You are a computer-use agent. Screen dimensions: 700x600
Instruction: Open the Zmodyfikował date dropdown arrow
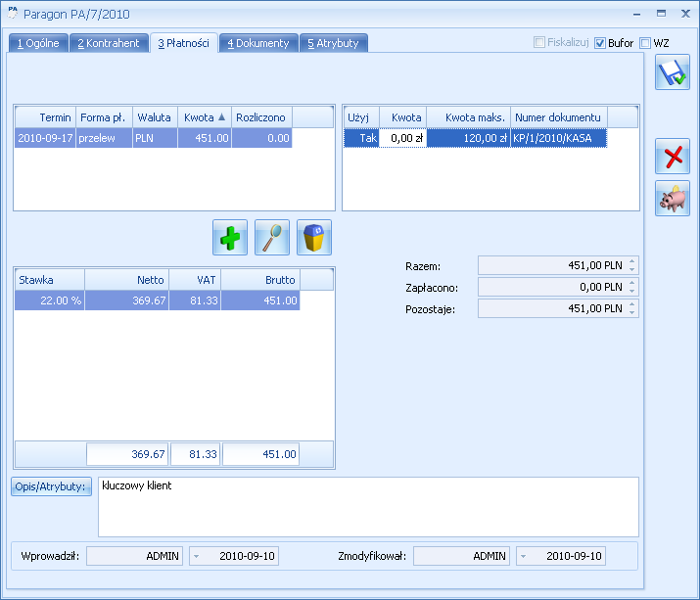coord(523,556)
